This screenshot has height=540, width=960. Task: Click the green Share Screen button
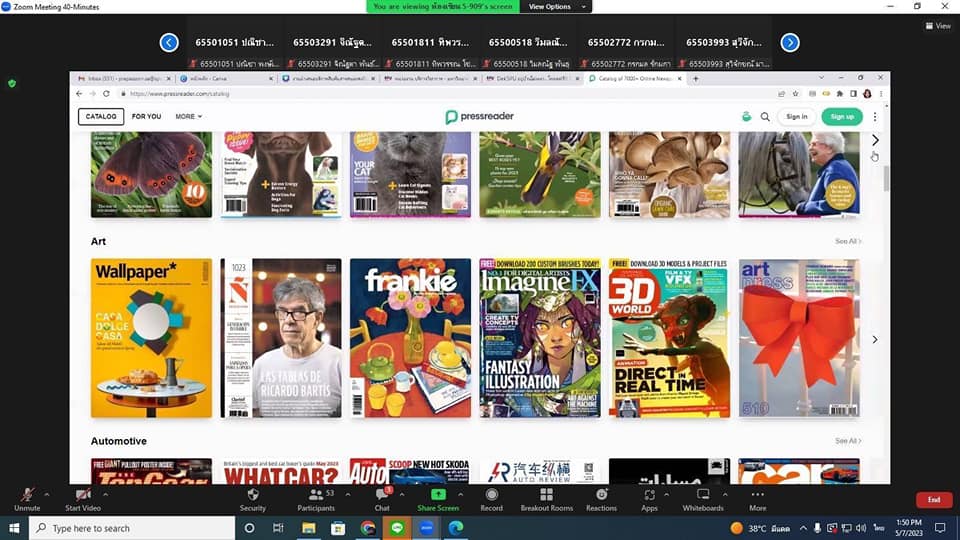pyautogui.click(x=438, y=496)
